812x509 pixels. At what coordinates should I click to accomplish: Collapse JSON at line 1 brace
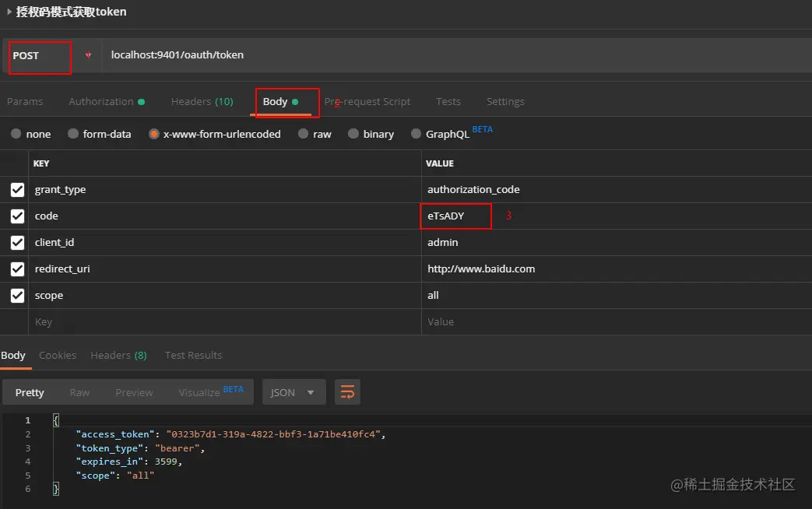tap(56, 420)
